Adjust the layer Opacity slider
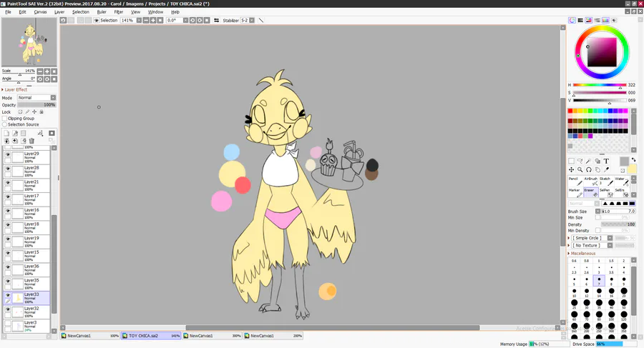 pyautogui.click(x=36, y=104)
